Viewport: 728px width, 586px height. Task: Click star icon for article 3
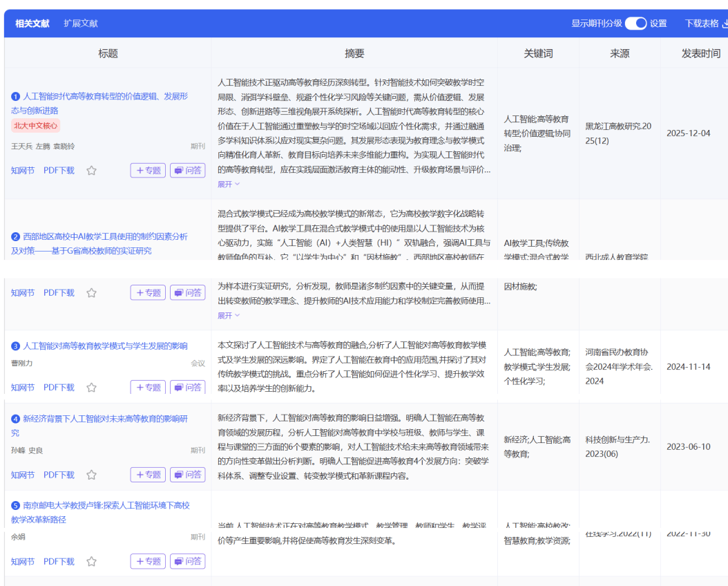(x=91, y=388)
